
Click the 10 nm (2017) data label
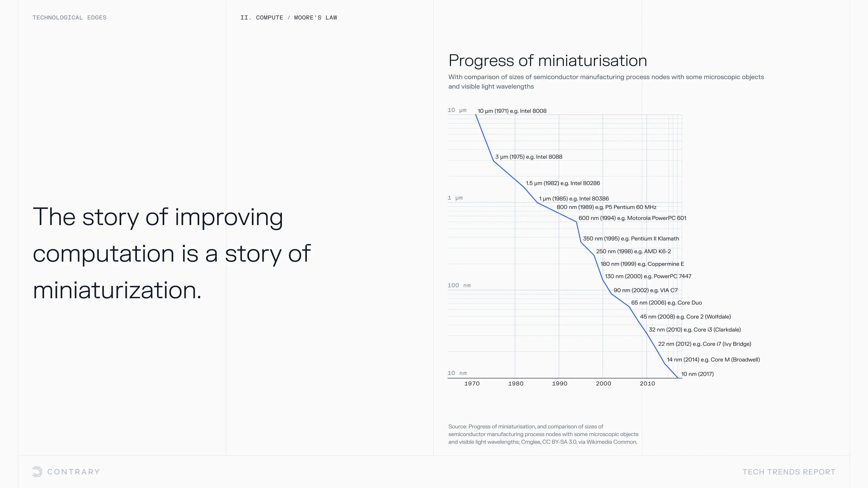pos(697,374)
